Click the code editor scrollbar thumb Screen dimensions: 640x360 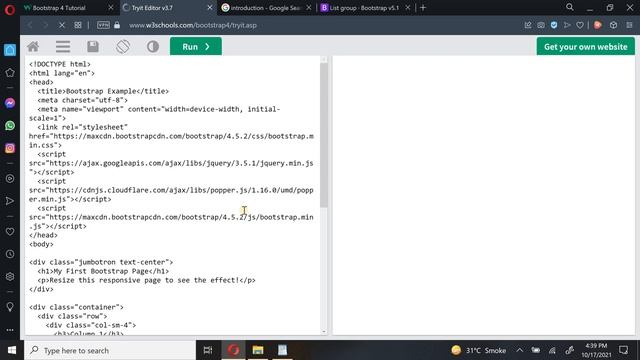(x=324, y=135)
